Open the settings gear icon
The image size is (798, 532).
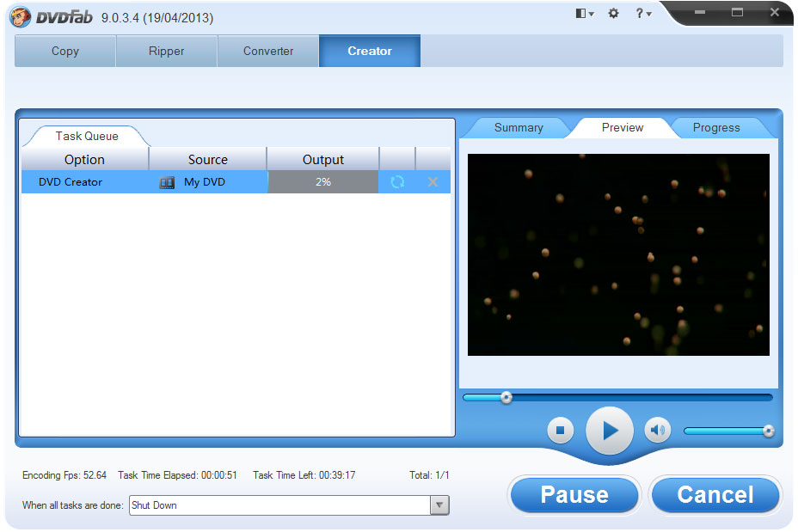614,14
